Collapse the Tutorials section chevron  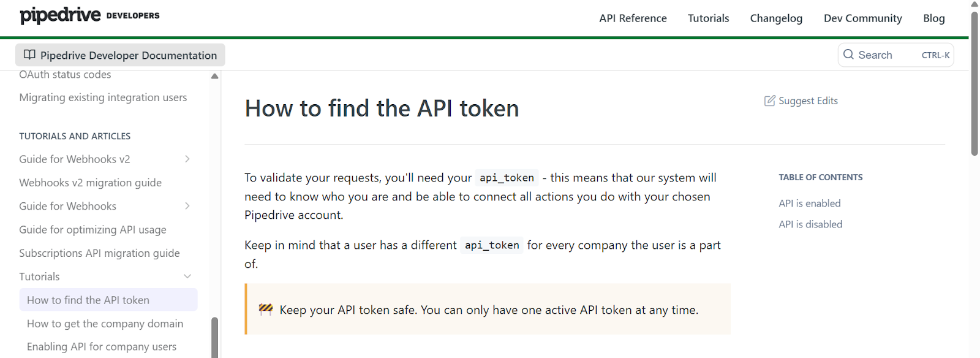187,276
